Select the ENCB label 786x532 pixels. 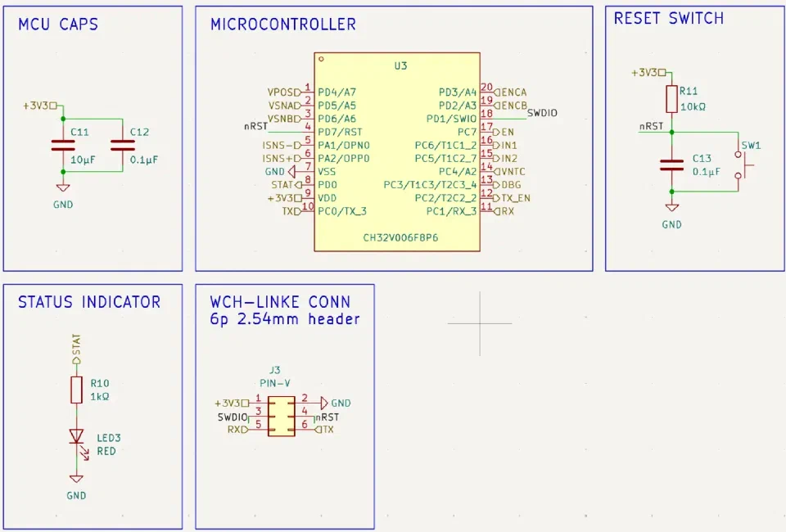click(x=510, y=106)
